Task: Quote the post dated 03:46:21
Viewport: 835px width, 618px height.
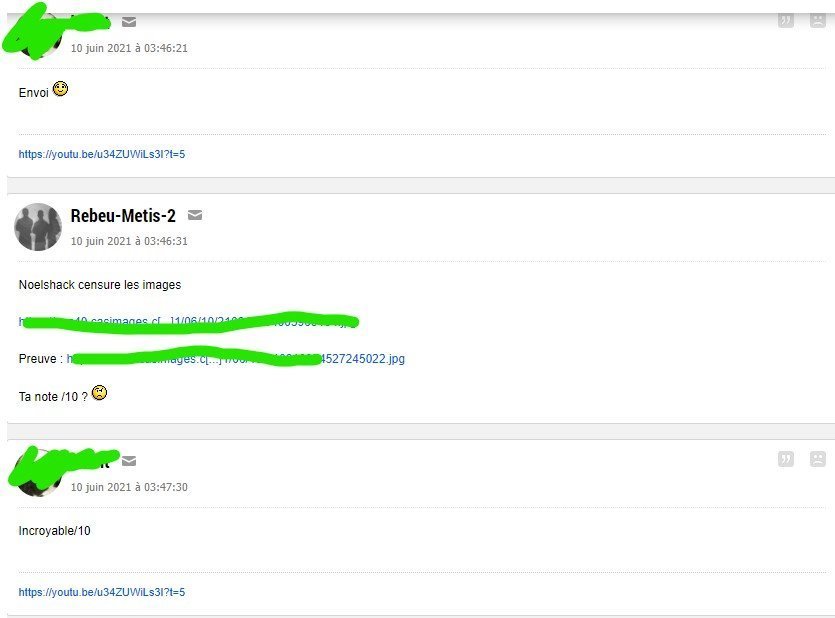Action: point(785,20)
